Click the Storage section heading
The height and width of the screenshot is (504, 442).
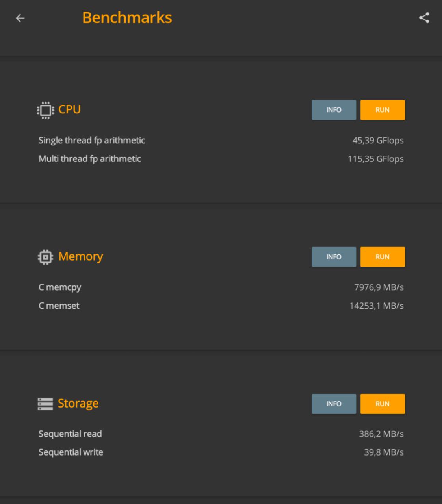(78, 404)
